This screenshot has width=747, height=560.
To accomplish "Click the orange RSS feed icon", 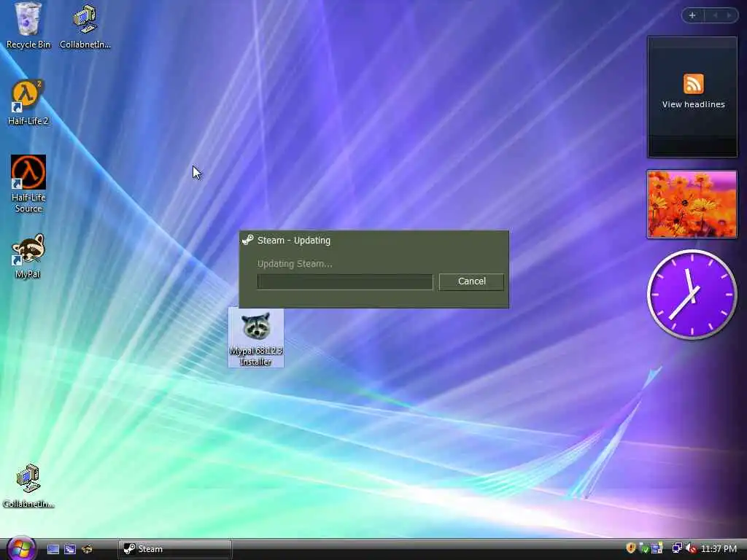I will pos(693,84).
